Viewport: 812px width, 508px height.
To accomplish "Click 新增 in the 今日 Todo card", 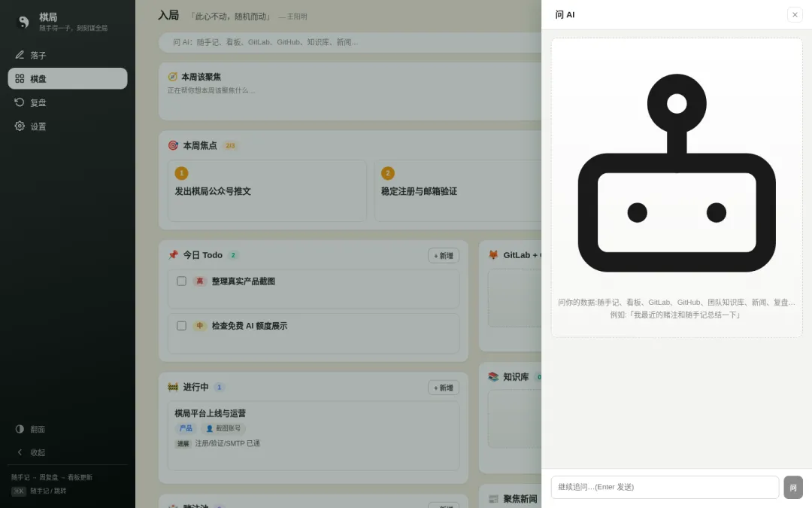I will point(444,256).
